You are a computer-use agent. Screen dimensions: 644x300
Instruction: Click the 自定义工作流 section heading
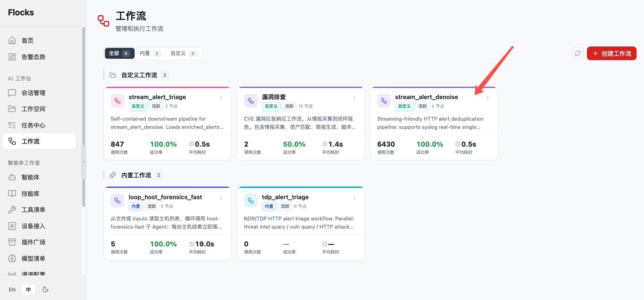pos(139,75)
